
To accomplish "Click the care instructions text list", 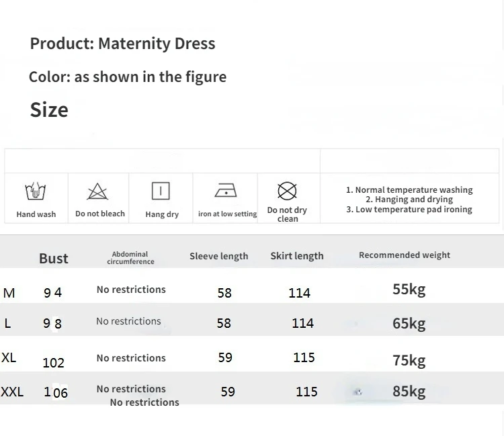I will 409,200.
